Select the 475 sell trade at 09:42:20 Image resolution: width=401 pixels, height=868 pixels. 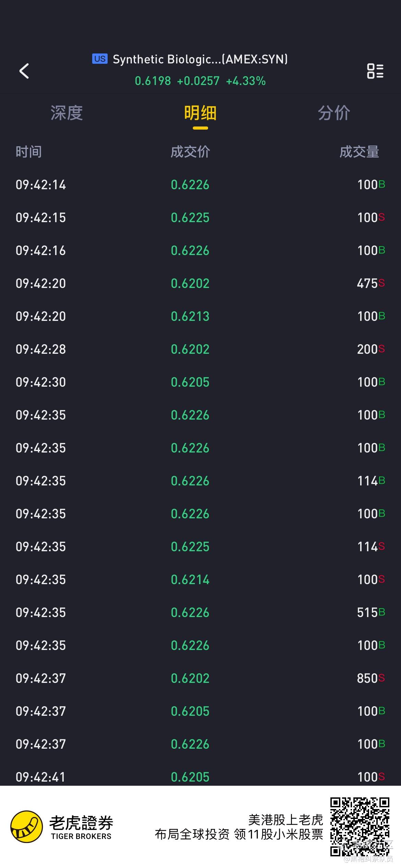pyautogui.click(x=200, y=284)
